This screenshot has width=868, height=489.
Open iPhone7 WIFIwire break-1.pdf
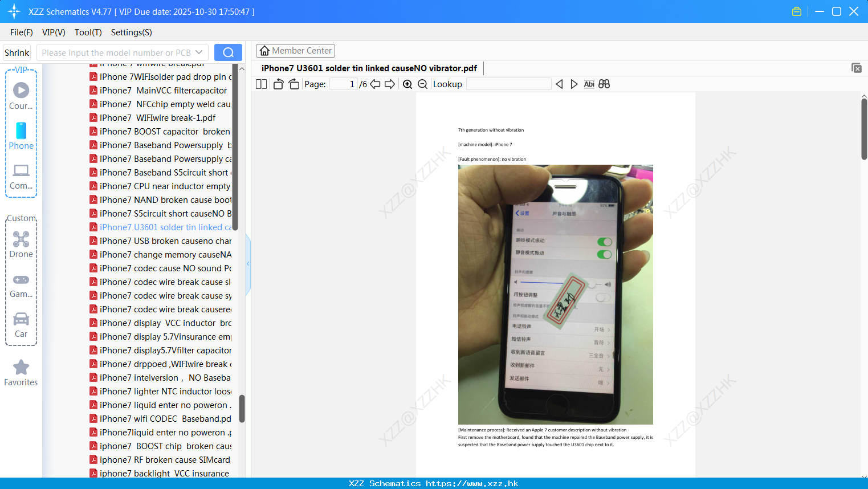(x=153, y=118)
